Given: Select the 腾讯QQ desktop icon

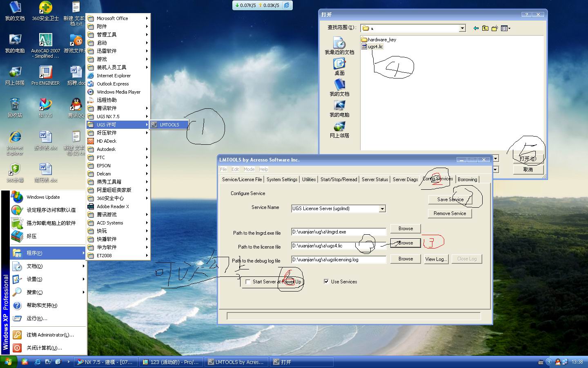Looking at the screenshot, I should tap(76, 108).
